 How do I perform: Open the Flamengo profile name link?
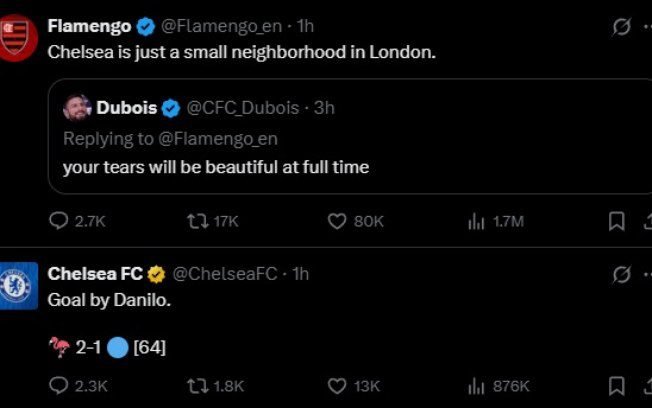89,26
